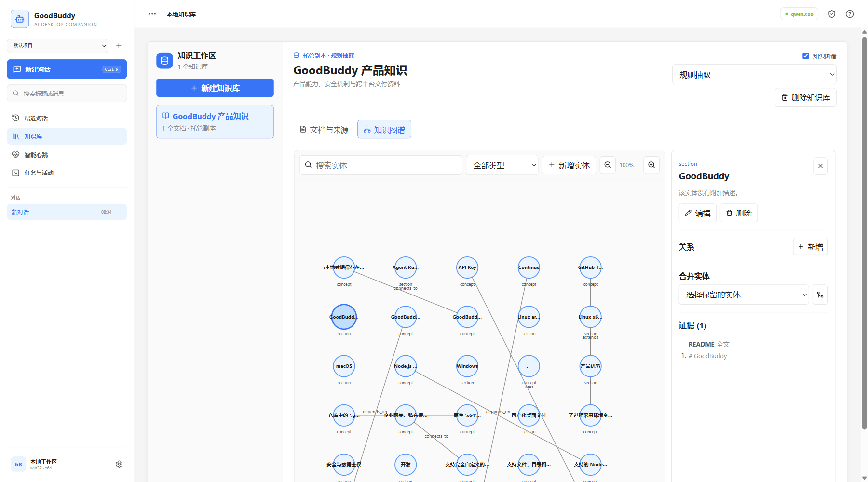Open the 新对话 conversation entry
The height and width of the screenshot is (482, 868).
tap(67, 212)
